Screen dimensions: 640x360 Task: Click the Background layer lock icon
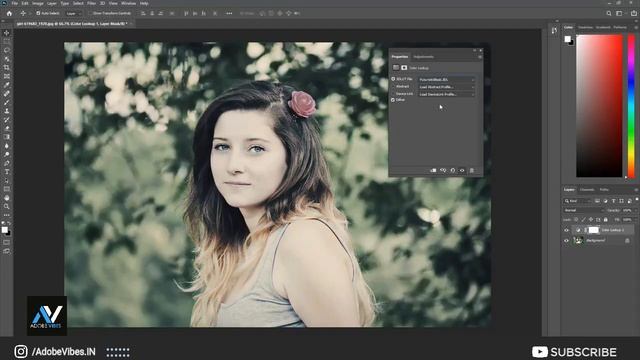(627, 241)
